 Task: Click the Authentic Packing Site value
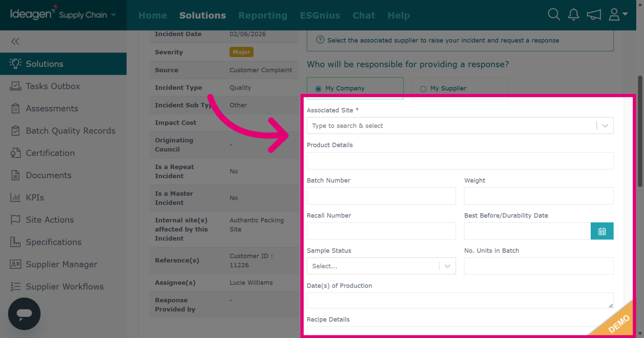click(x=257, y=225)
